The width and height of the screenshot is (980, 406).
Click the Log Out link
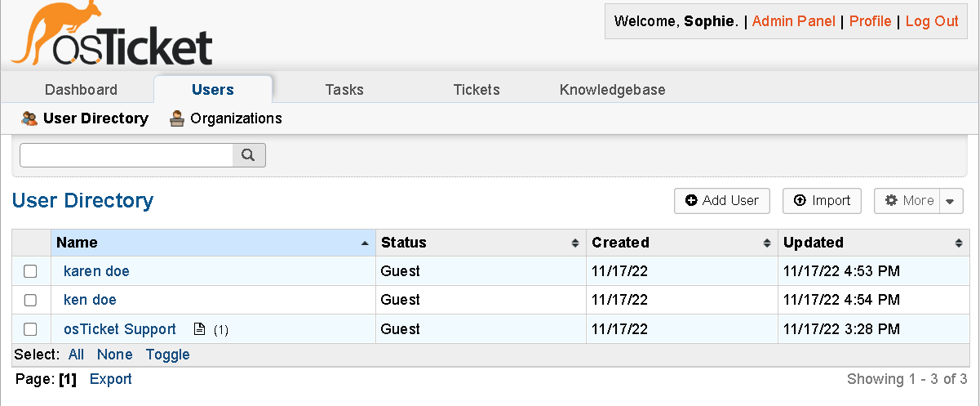(932, 21)
